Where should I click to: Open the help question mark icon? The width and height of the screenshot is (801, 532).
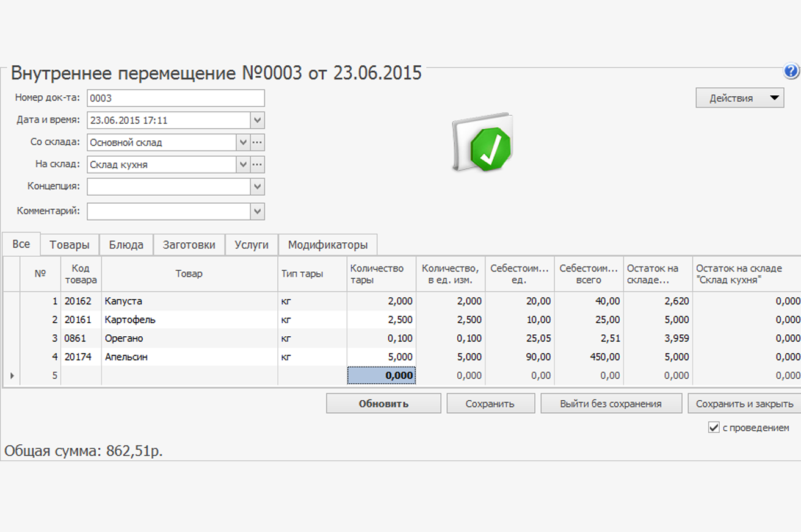(x=791, y=71)
